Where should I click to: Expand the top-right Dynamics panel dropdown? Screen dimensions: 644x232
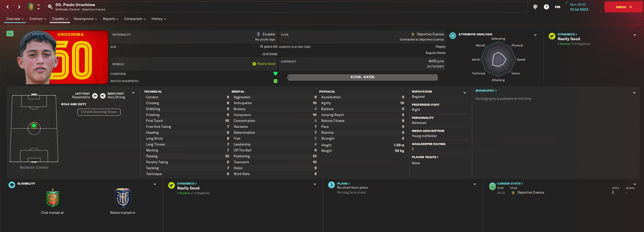coord(635,35)
